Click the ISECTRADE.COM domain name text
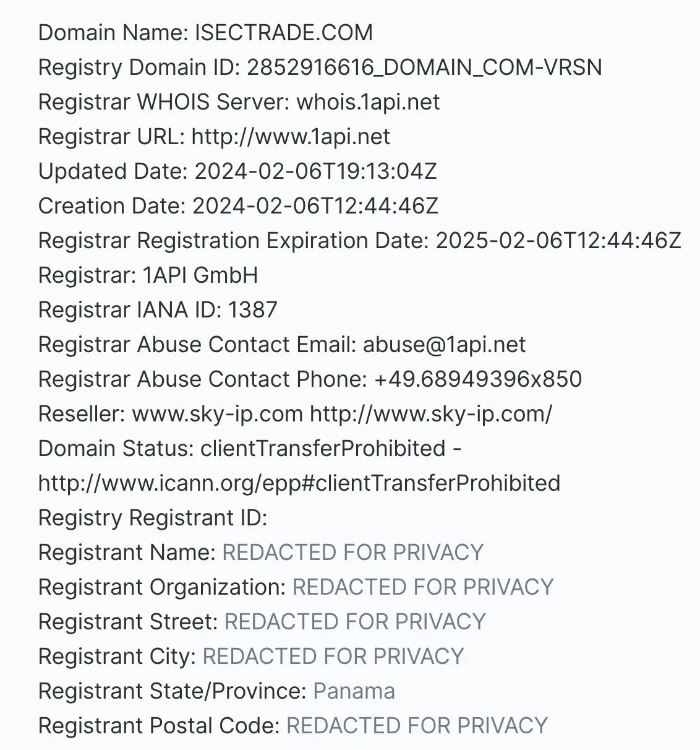 284,33
